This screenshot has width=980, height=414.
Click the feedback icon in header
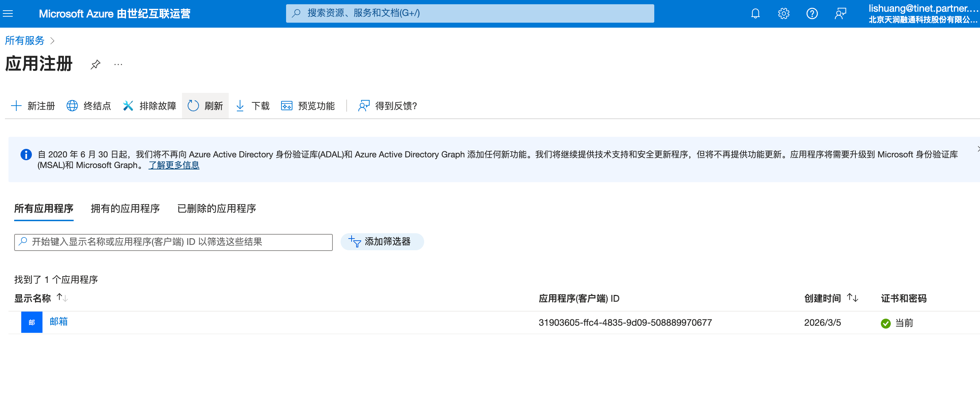(840, 14)
